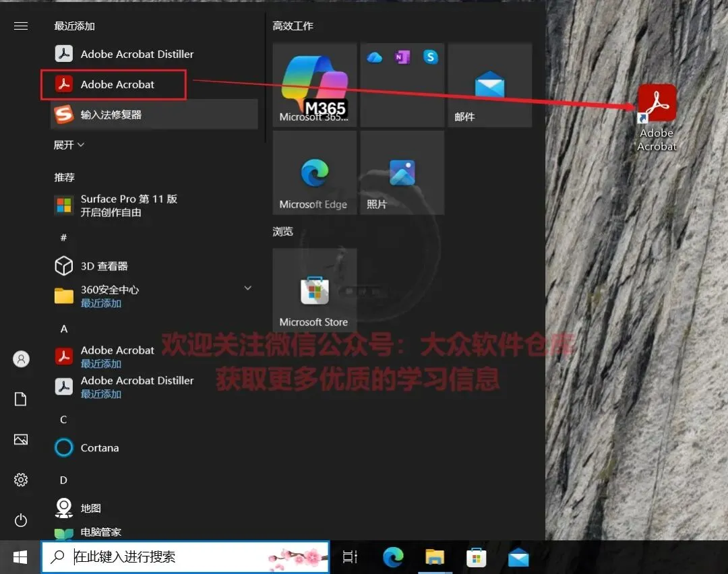Select the D letter group header

(63, 480)
